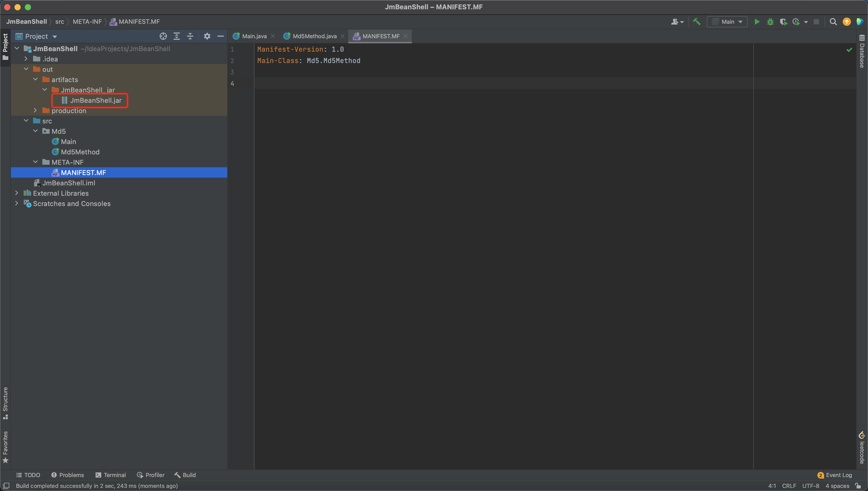Viewport: 868px width, 491px height.
Task: Run with Coverage icon
Action: 783,22
